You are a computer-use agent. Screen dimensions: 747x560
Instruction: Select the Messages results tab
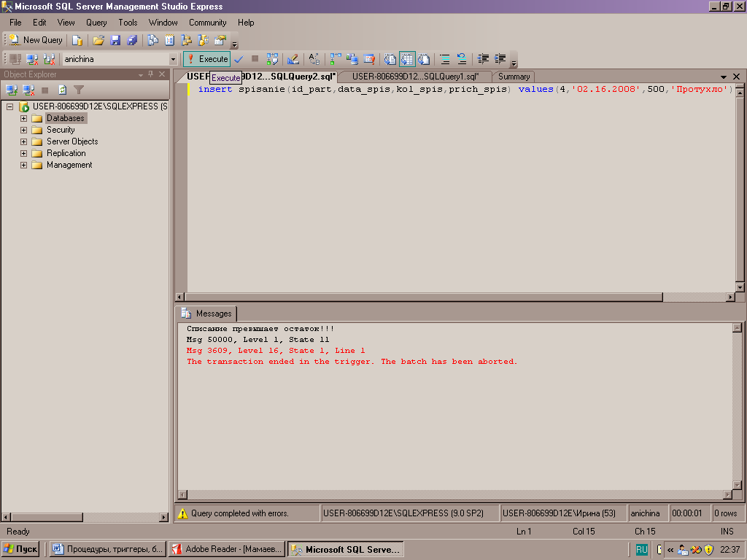[x=206, y=314]
